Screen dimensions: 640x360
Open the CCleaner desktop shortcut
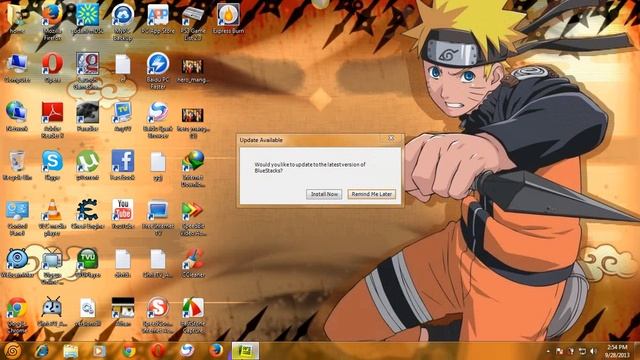pos(193,263)
